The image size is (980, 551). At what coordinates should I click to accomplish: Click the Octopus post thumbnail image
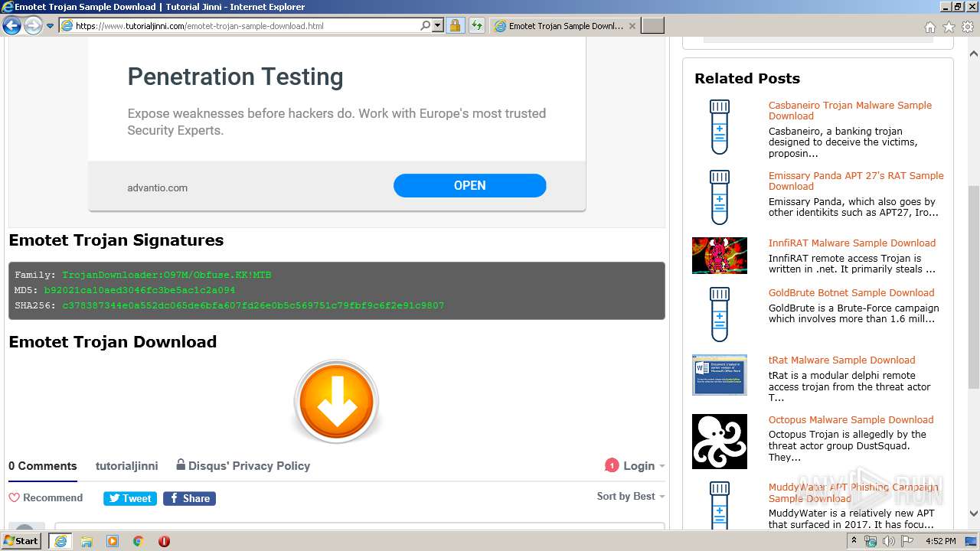720,442
